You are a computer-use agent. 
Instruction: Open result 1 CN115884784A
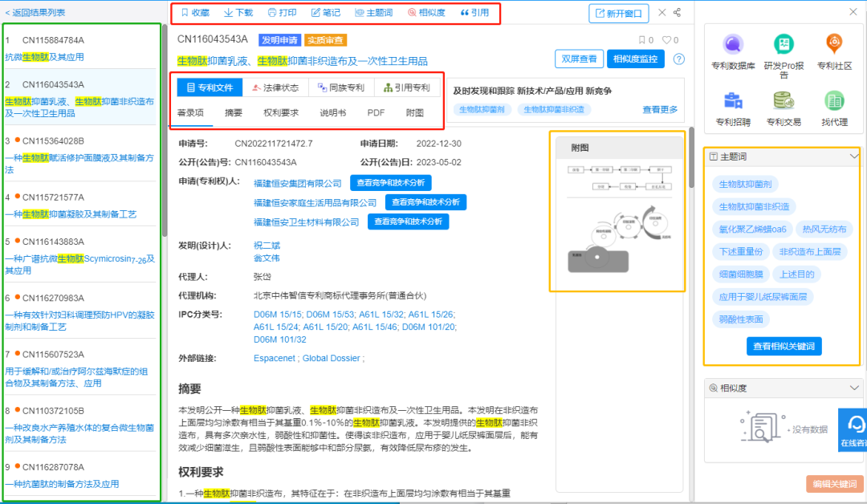point(53,40)
